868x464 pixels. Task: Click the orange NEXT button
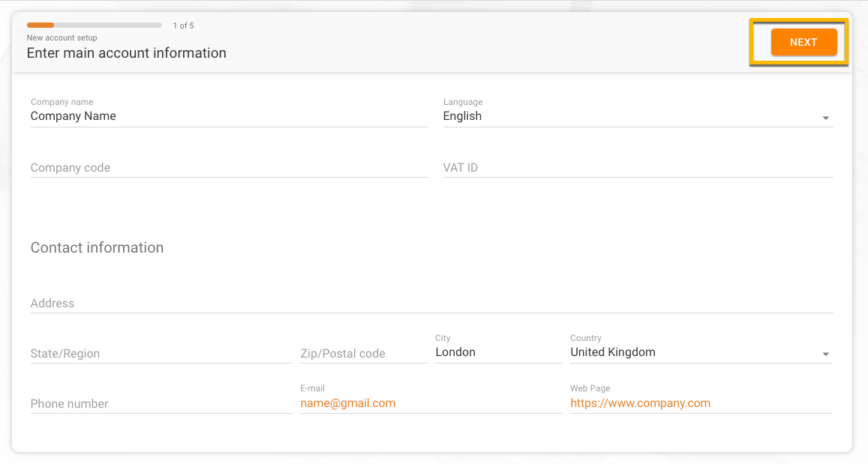coord(803,42)
